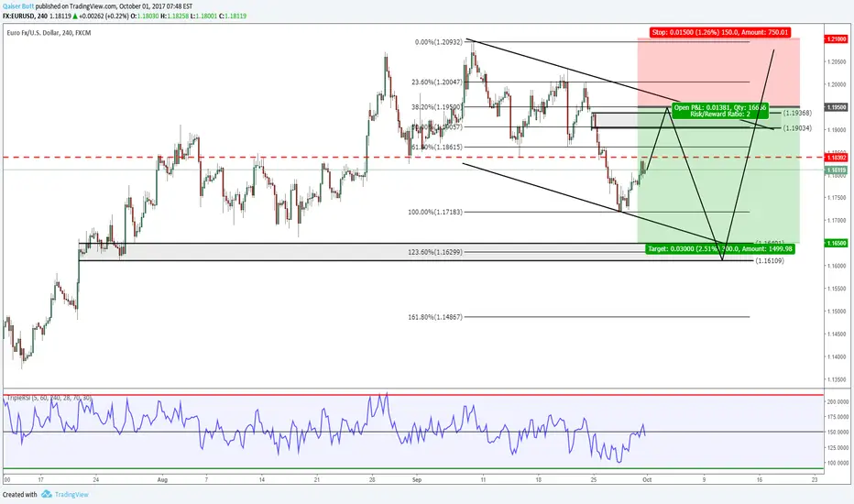This screenshot has width=854, height=504.
Task: Click the TradingView cloud logo icon
Action: [47, 494]
